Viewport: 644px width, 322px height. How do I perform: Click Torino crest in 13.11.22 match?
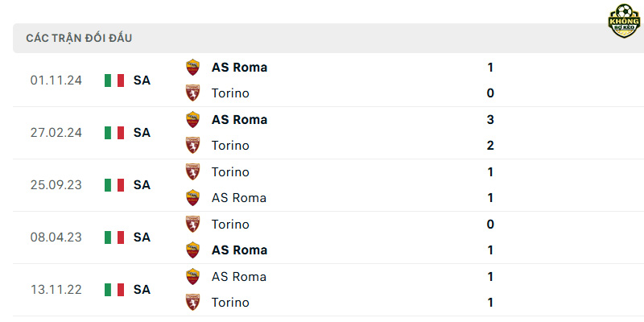[192, 303]
